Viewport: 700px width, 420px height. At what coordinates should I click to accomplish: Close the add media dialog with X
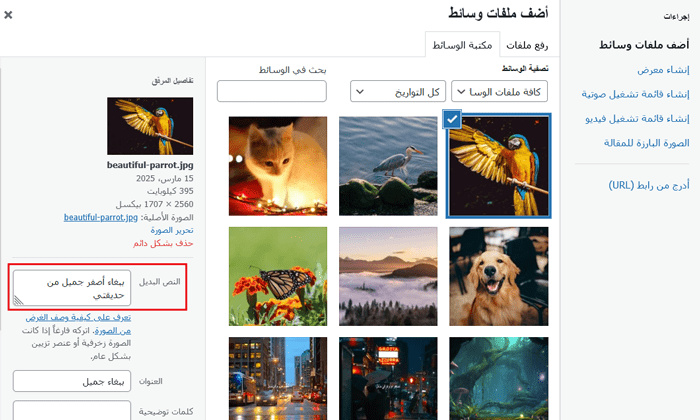(x=8, y=15)
